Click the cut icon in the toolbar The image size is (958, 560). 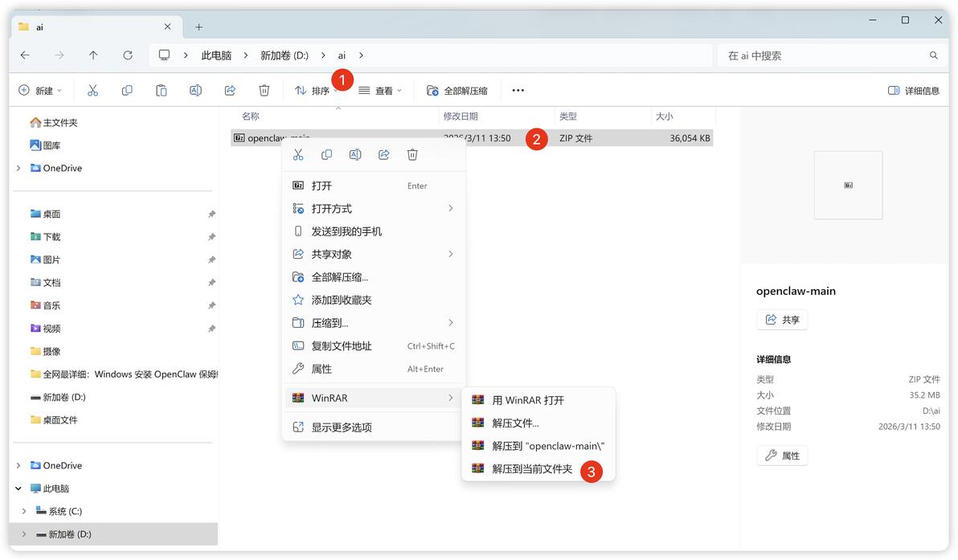tap(93, 90)
